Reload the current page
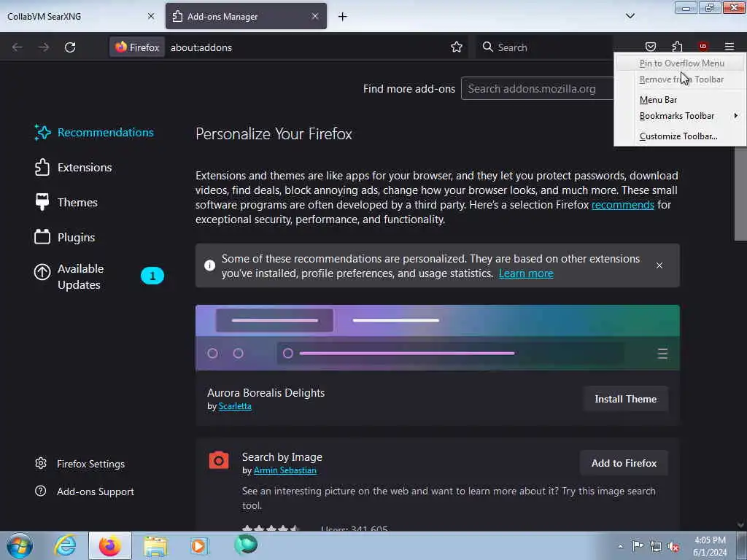747x560 pixels. [70, 47]
